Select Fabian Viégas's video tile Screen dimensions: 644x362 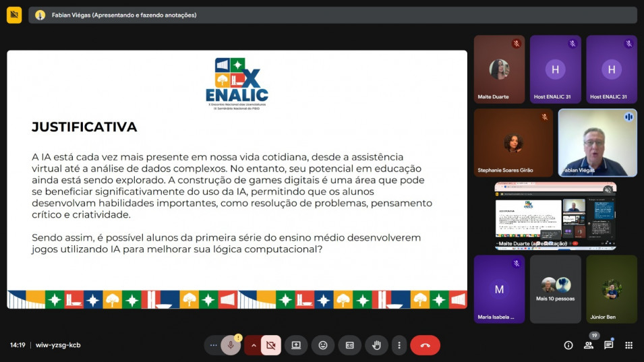point(597,142)
